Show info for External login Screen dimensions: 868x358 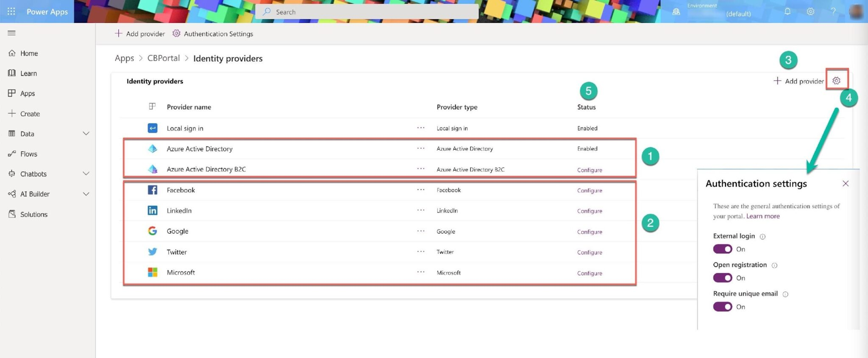[x=762, y=237]
